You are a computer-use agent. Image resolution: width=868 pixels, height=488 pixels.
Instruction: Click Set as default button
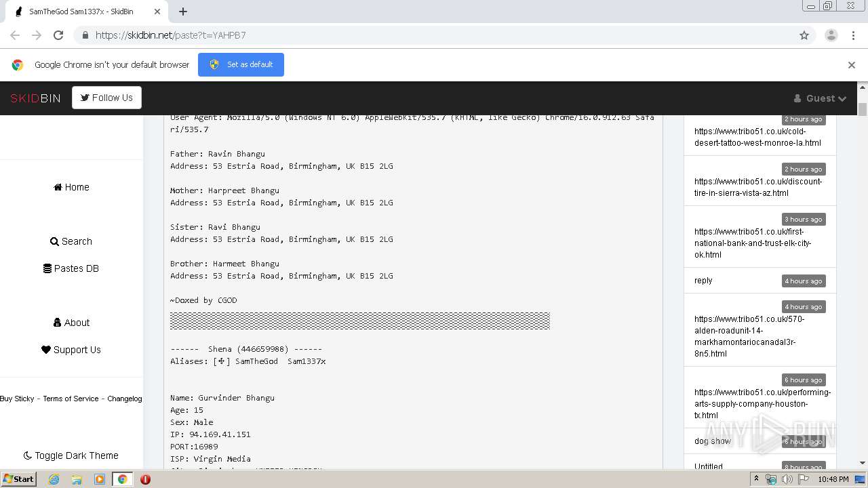[x=241, y=64]
